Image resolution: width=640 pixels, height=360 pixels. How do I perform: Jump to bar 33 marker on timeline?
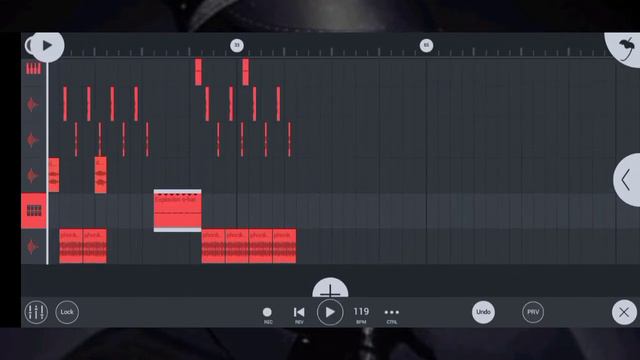pyautogui.click(x=237, y=45)
